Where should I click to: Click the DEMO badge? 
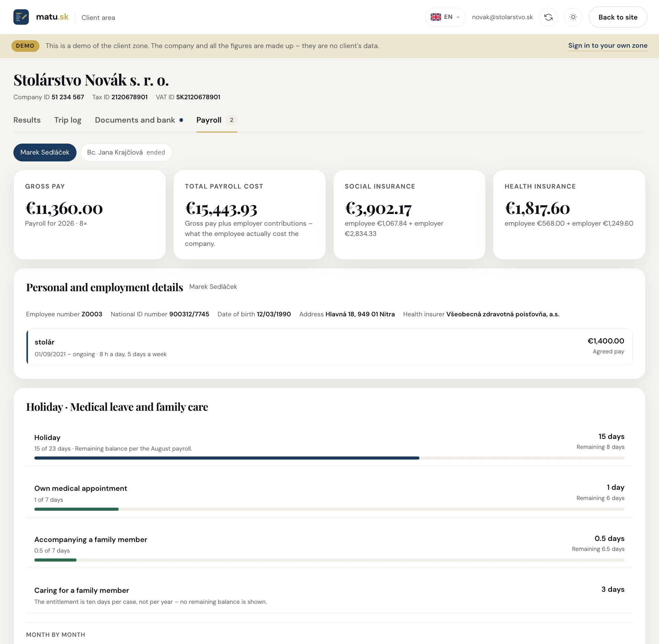[x=25, y=46]
